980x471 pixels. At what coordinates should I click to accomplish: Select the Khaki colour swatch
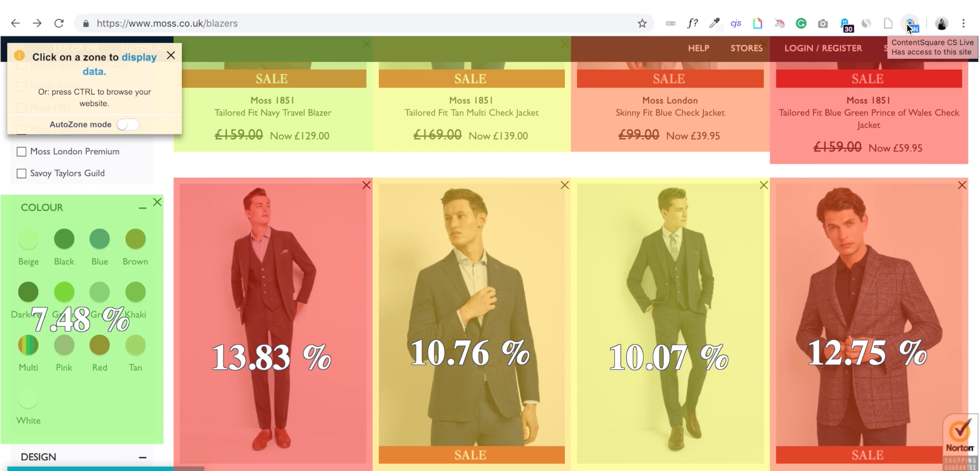tap(135, 292)
